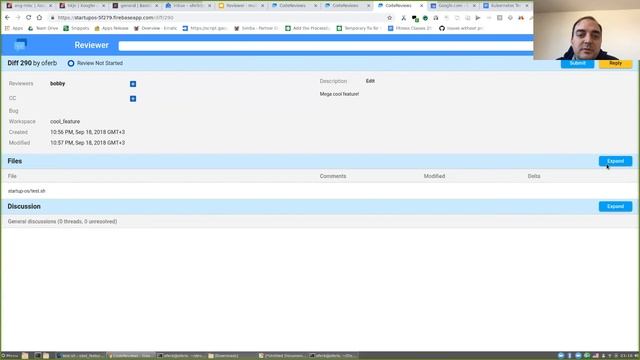Viewport: 640px width, 360px height.
Task: Click the Modified timestamp 10:57 PM
Action: click(87, 143)
